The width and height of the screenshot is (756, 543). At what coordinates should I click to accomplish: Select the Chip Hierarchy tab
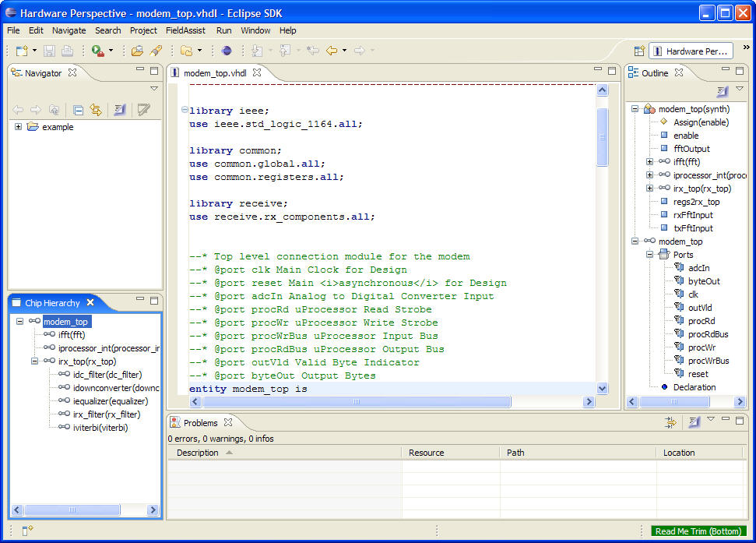tap(52, 303)
